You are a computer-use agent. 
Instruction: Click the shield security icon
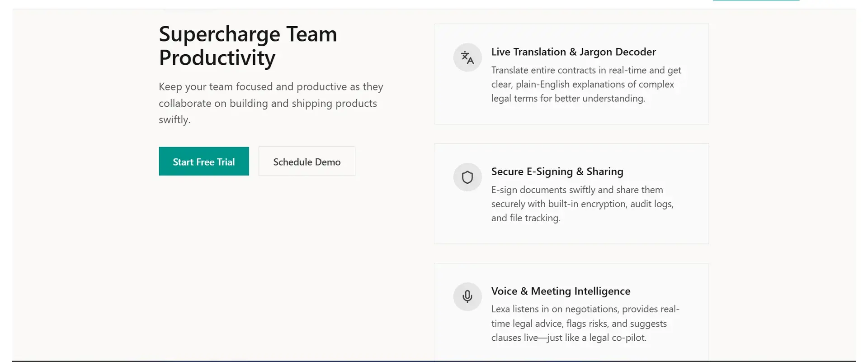tap(467, 177)
